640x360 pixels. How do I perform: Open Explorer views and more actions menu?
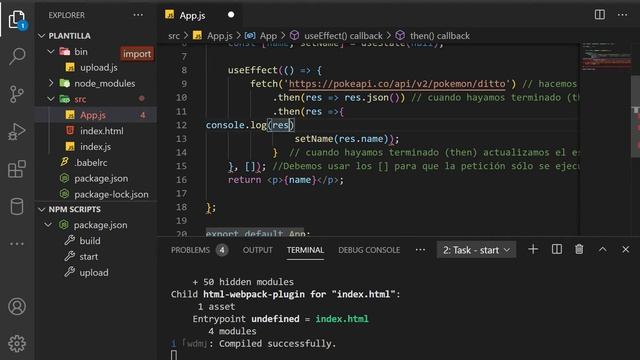[x=138, y=15]
